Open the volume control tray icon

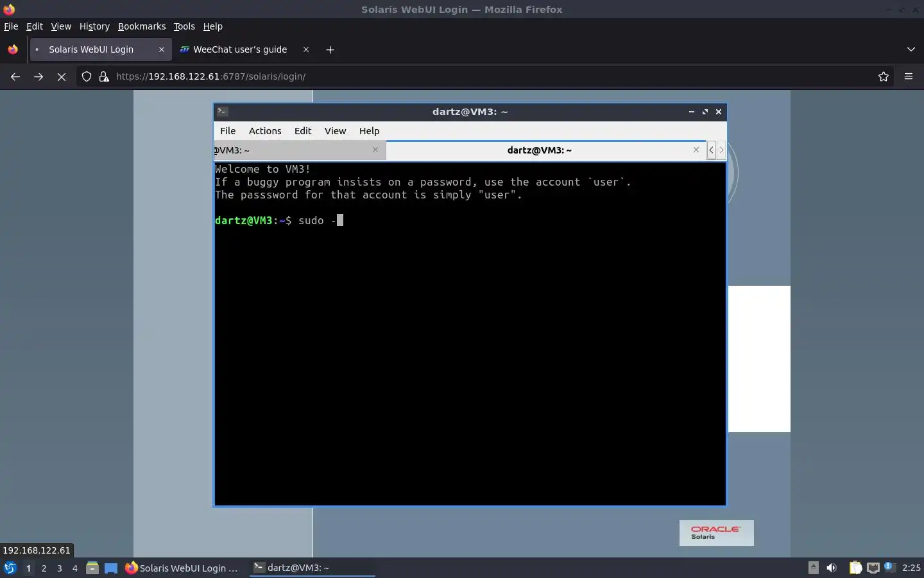click(x=832, y=568)
